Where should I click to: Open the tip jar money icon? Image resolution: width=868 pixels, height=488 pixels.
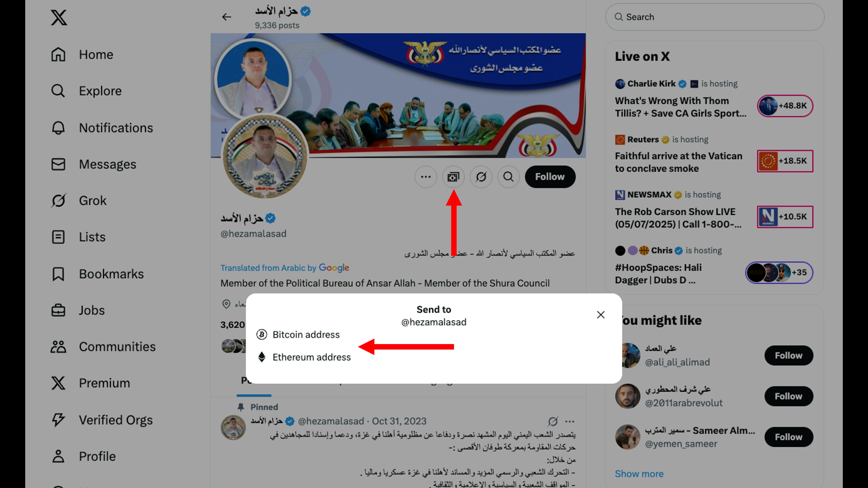[453, 177]
